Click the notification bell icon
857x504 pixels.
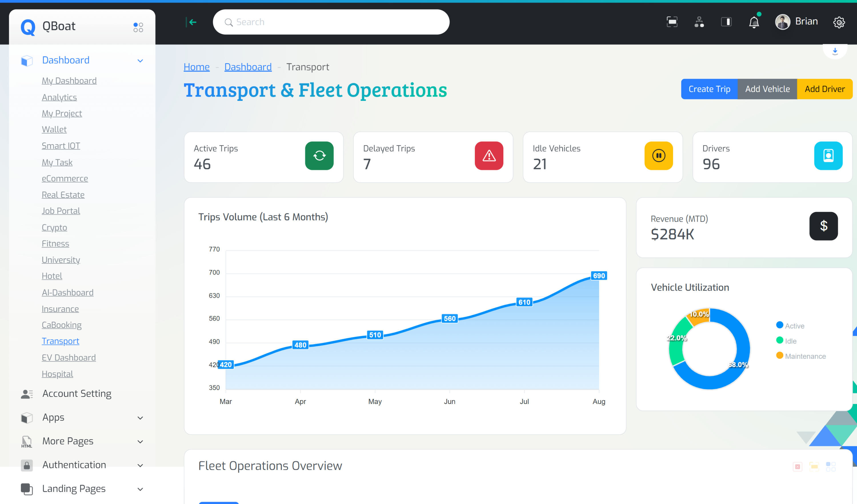pos(754,23)
